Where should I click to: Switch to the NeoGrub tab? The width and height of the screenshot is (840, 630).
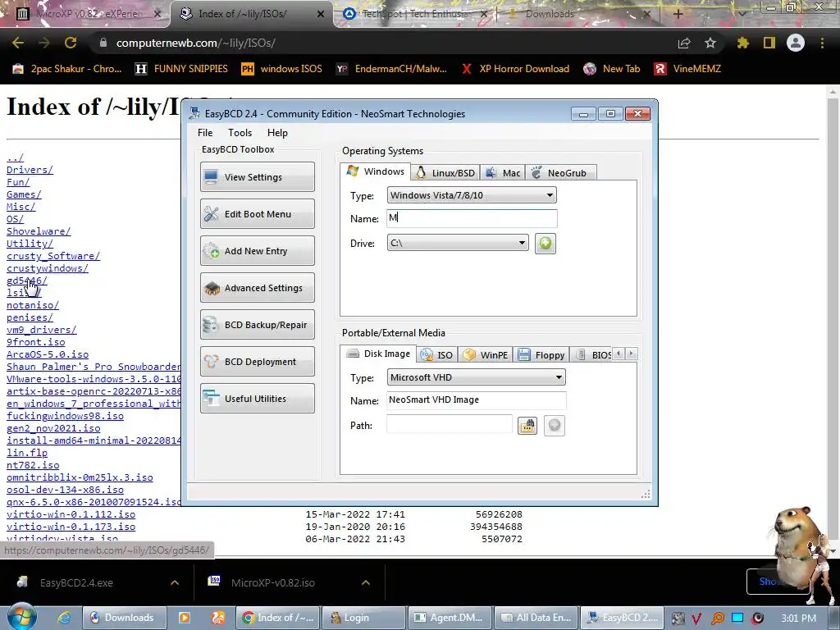pyautogui.click(x=559, y=173)
